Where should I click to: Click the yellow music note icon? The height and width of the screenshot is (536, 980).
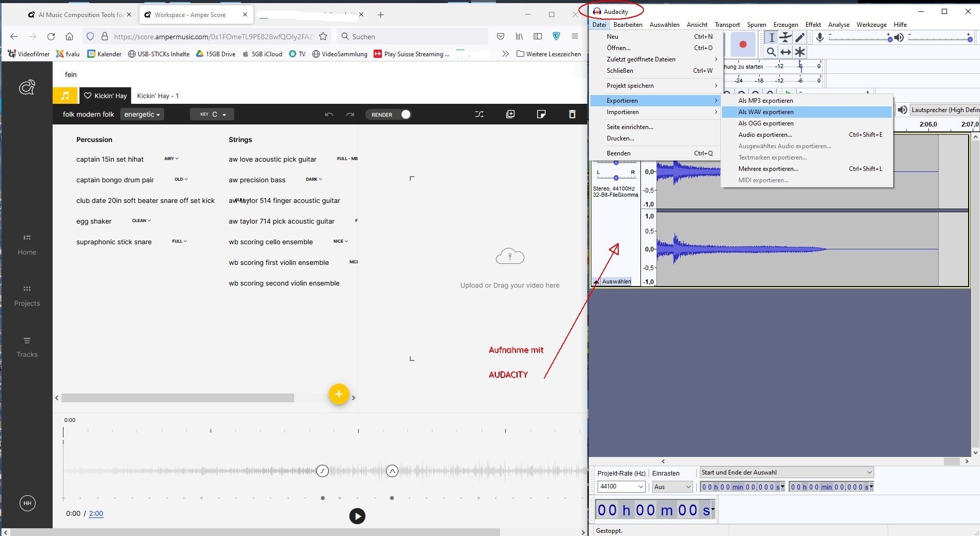(65, 96)
